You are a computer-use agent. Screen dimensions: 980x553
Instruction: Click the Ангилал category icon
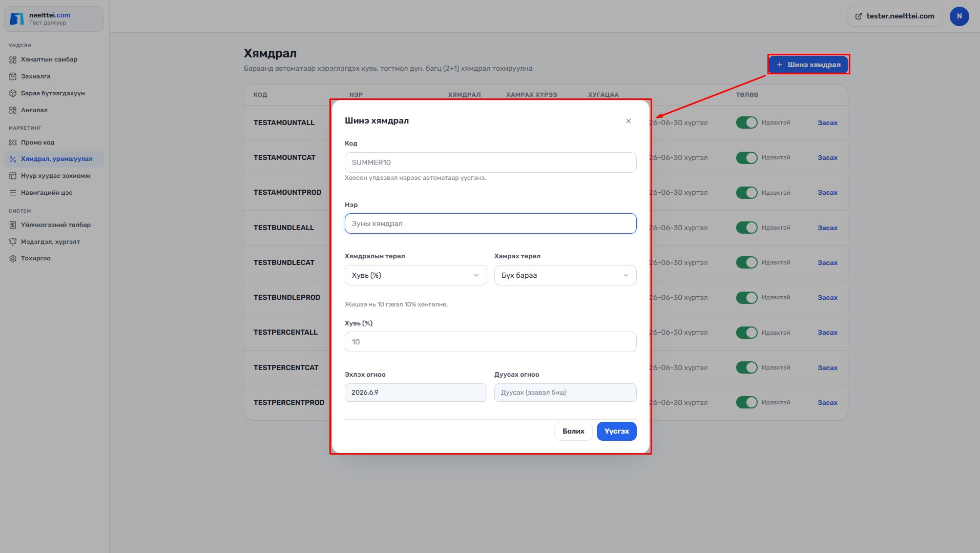tap(13, 110)
